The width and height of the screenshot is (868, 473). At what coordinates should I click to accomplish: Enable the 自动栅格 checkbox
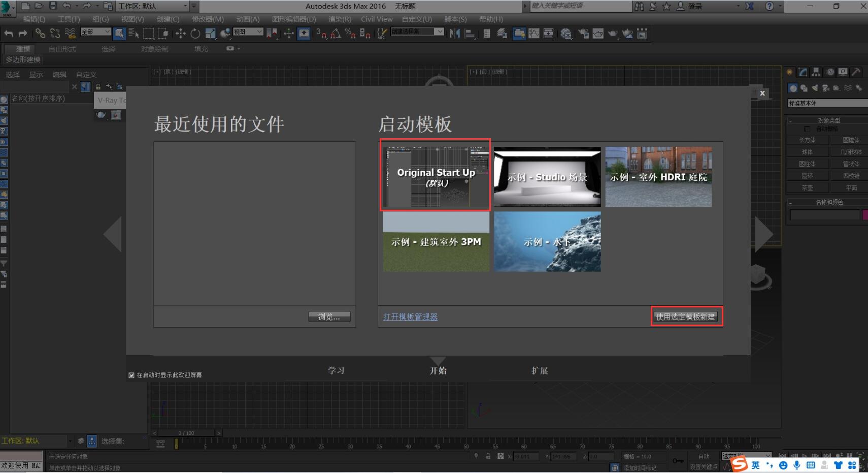coord(807,129)
